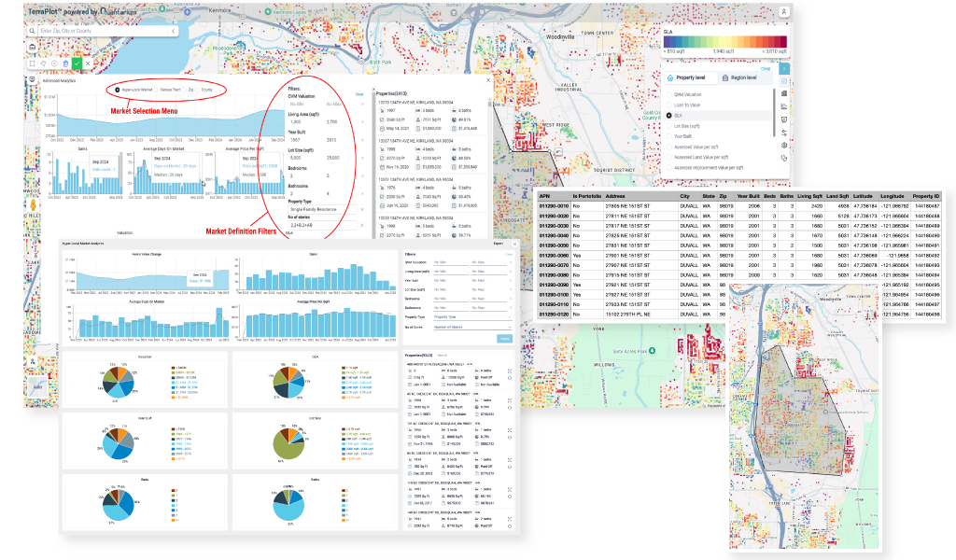Select the Hyper-Local Market radio option
The height and width of the screenshot is (560, 956).
118,90
